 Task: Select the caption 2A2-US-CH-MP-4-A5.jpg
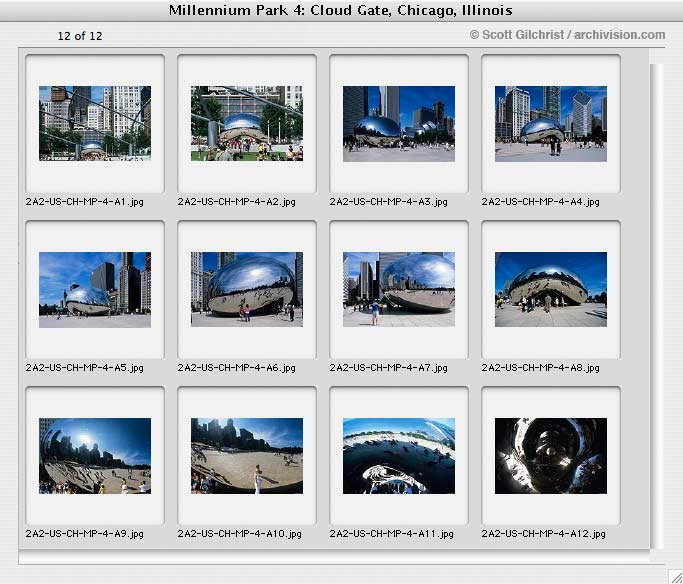(x=85, y=368)
